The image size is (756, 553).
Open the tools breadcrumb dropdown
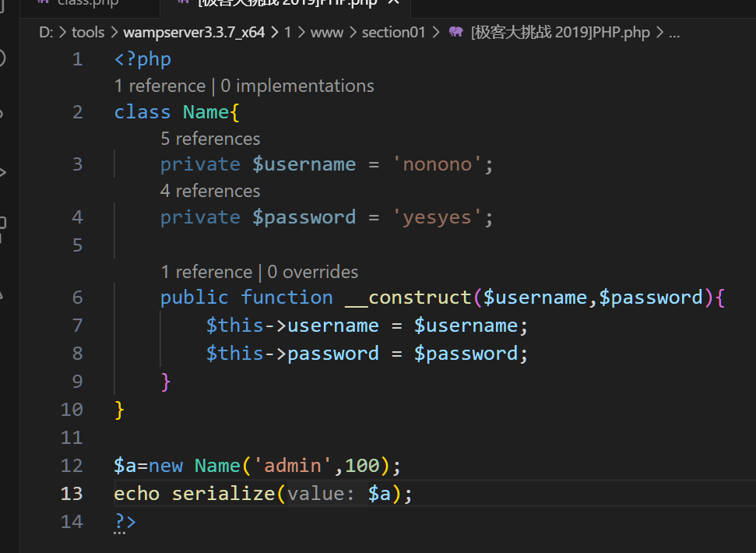87,33
